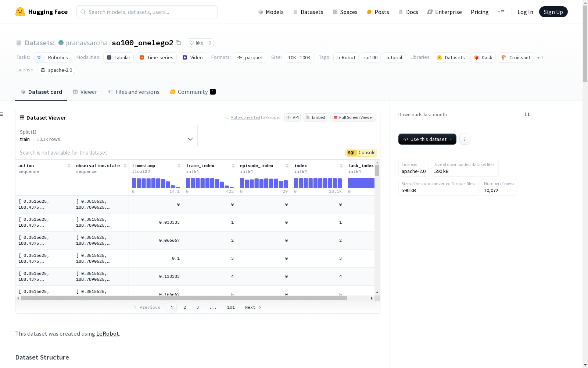Open the API button in Dataset Viewer
Image resolution: width=588 pixels, height=368 pixels.
point(293,117)
